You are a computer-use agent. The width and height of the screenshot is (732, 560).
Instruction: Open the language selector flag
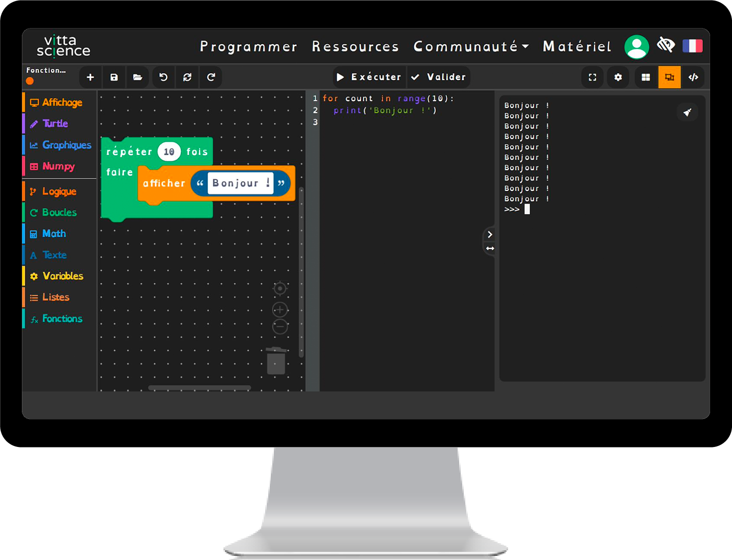tap(693, 45)
